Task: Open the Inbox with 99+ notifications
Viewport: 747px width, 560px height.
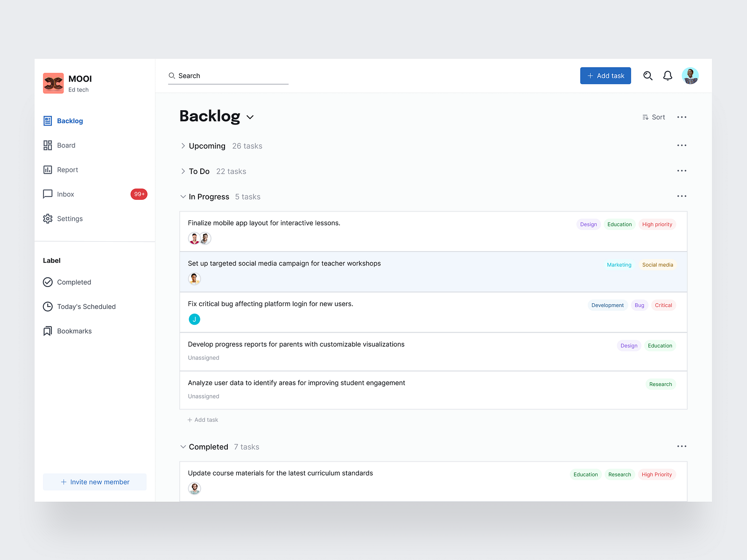Action: [65, 194]
